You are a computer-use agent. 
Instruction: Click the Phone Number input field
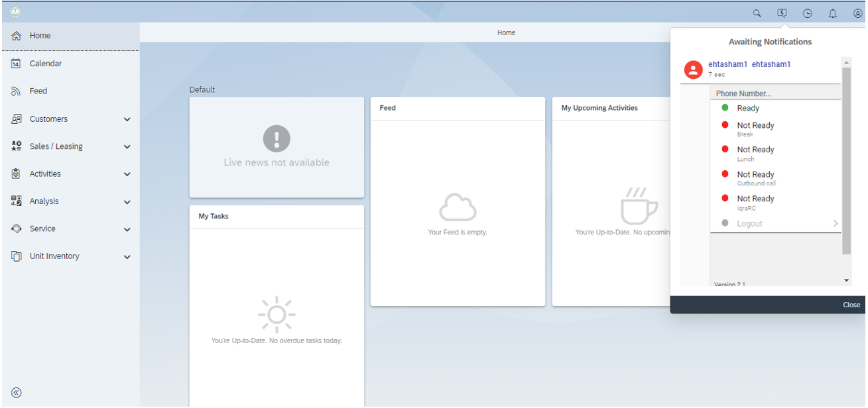pyautogui.click(x=775, y=93)
